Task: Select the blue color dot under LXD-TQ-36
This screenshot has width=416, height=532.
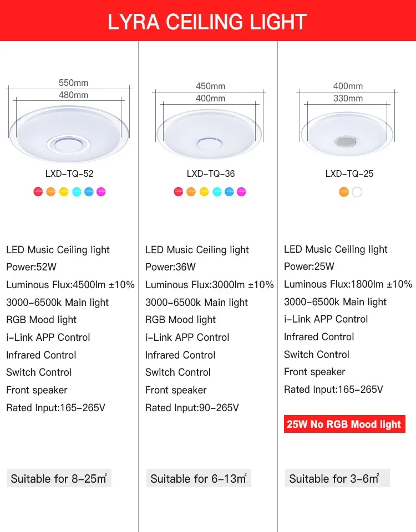Action: pos(229,192)
